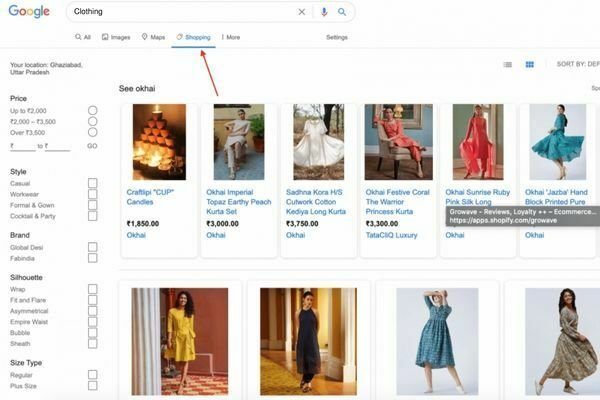
Task: Open Okhai Festive Coral Warrior Princess Kurta
Action: tap(397, 202)
